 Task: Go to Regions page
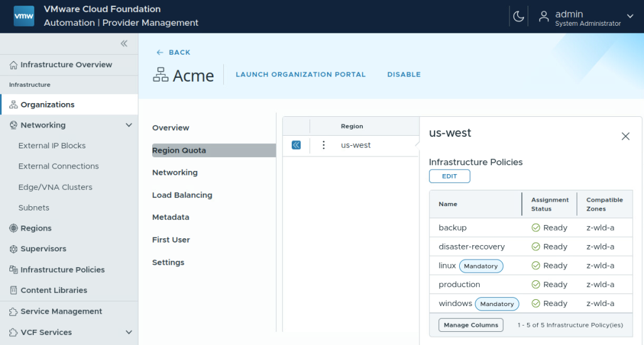[x=36, y=228]
